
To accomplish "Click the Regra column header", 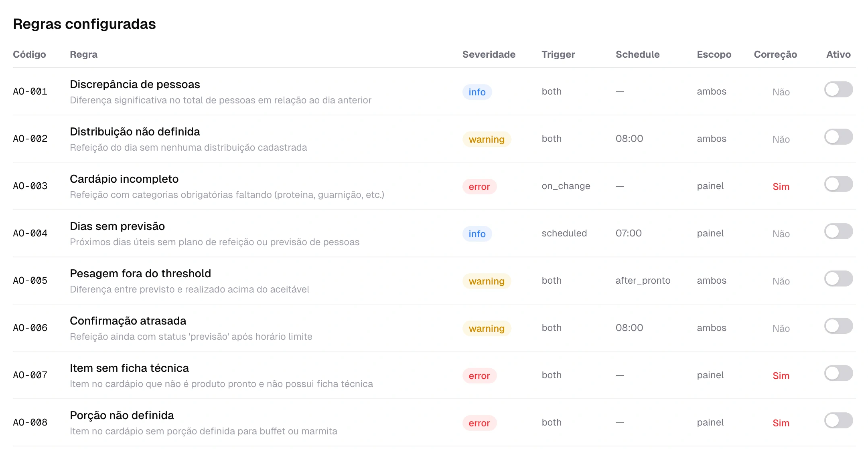I will 83,54.
